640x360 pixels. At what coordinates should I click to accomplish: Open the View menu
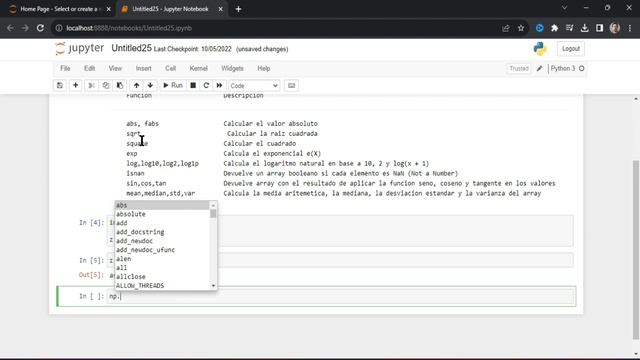(x=115, y=68)
